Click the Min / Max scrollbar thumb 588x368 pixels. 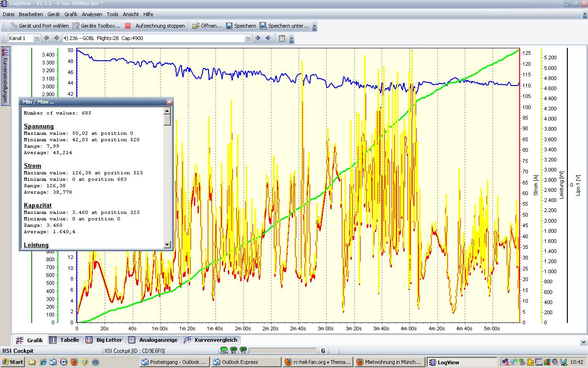(x=167, y=120)
